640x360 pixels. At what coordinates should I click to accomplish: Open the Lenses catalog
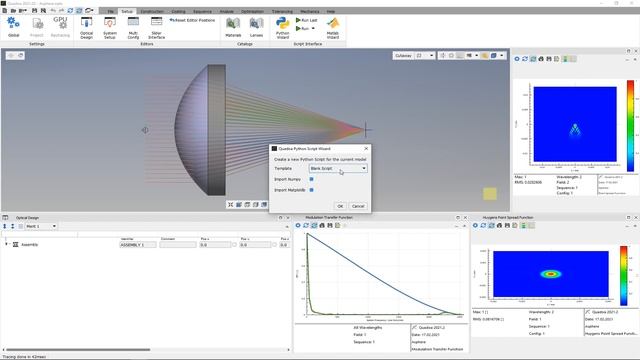tap(256, 27)
